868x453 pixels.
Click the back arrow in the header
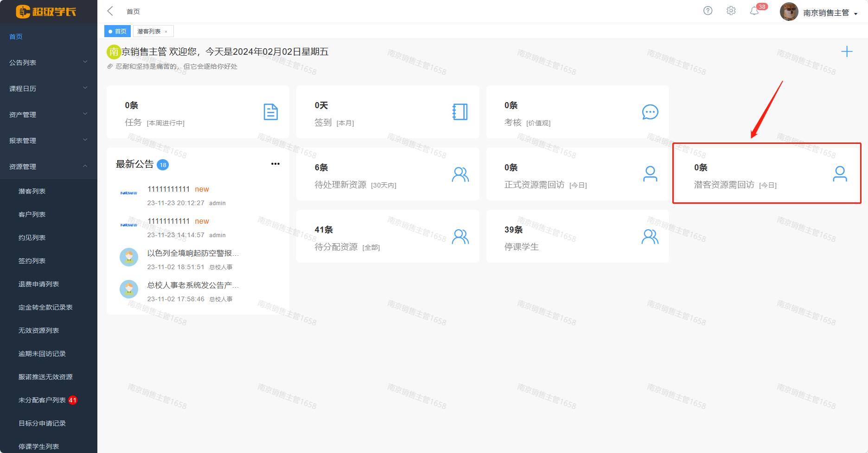[110, 11]
